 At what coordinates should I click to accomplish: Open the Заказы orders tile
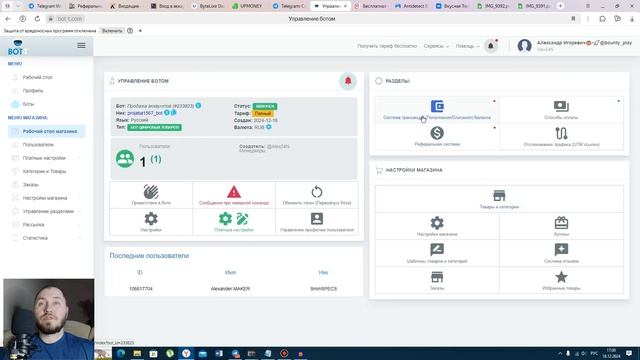pyautogui.click(x=437, y=280)
